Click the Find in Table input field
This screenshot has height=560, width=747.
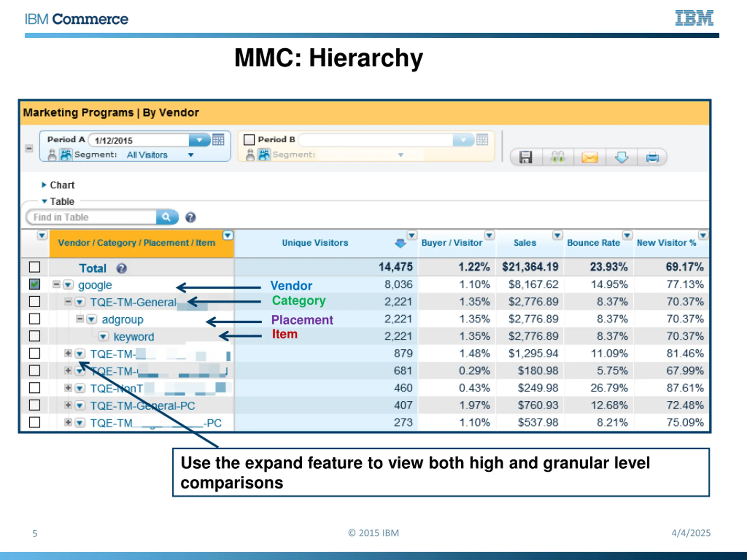tap(92, 217)
